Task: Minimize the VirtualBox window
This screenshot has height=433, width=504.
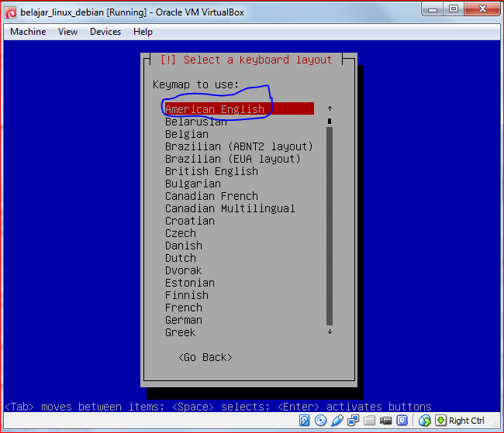Action: coord(433,9)
